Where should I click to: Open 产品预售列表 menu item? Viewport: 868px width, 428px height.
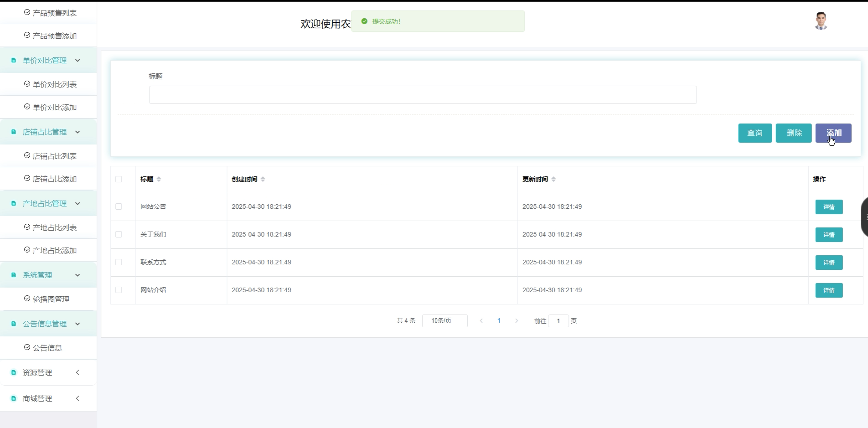tap(48, 13)
